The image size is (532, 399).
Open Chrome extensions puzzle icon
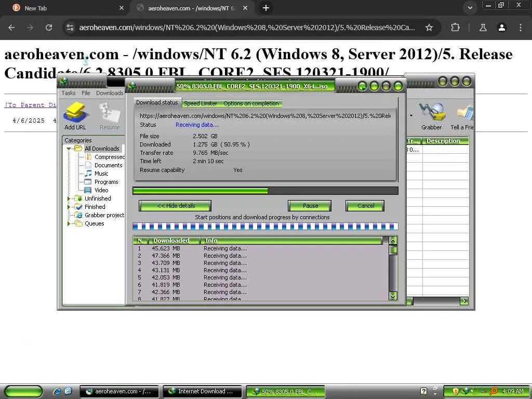point(455,28)
